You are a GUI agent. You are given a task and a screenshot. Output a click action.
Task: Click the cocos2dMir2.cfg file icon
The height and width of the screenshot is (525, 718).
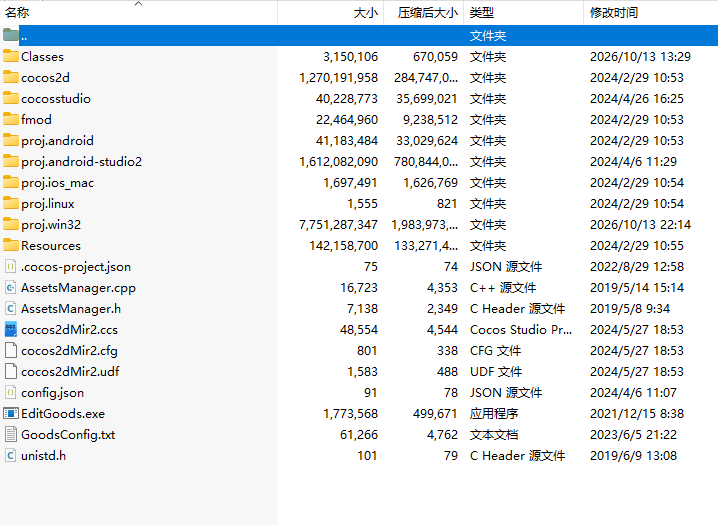tap(11, 351)
